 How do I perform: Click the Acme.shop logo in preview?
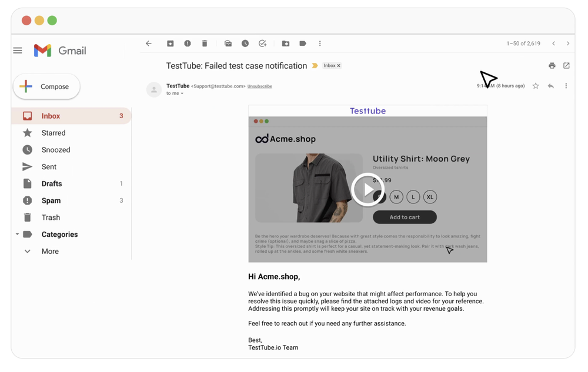point(285,139)
